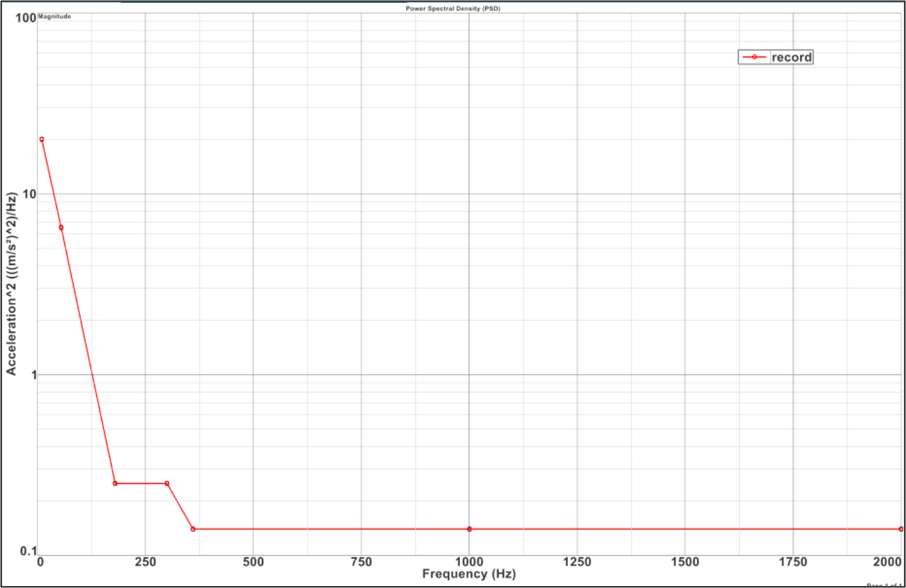Click the first data point marker near 0 Hz
Screen dimensions: 906x588
coord(41,139)
